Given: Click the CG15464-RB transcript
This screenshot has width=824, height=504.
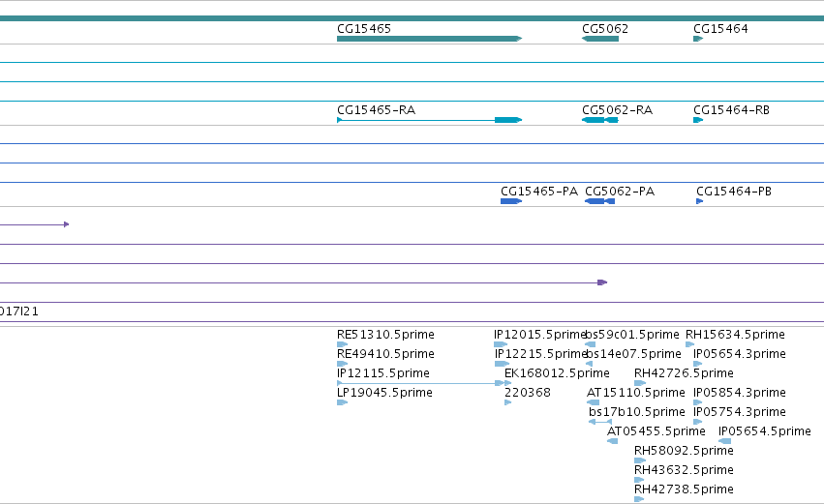Looking at the screenshot, I should 698,120.
